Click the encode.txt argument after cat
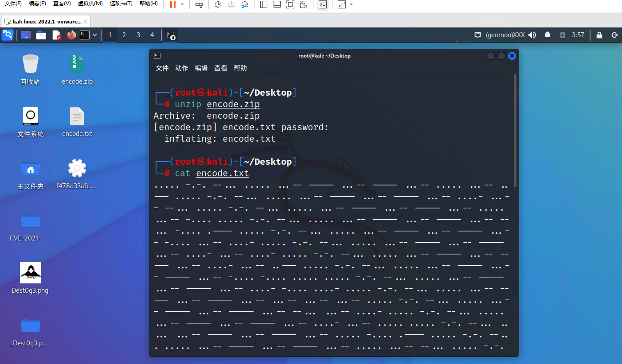Screen dimensions: 622x364 coord(223,173)
